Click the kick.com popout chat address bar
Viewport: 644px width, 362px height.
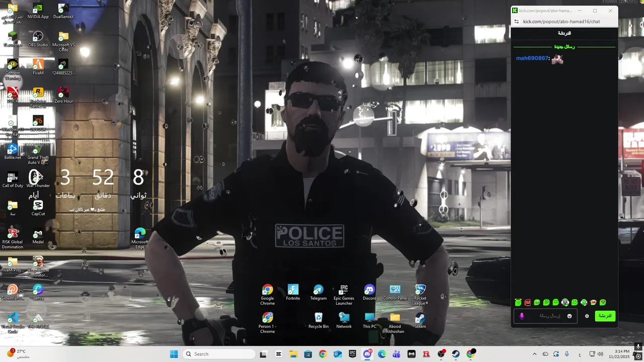pyautogui.click(x=561, y=22)
